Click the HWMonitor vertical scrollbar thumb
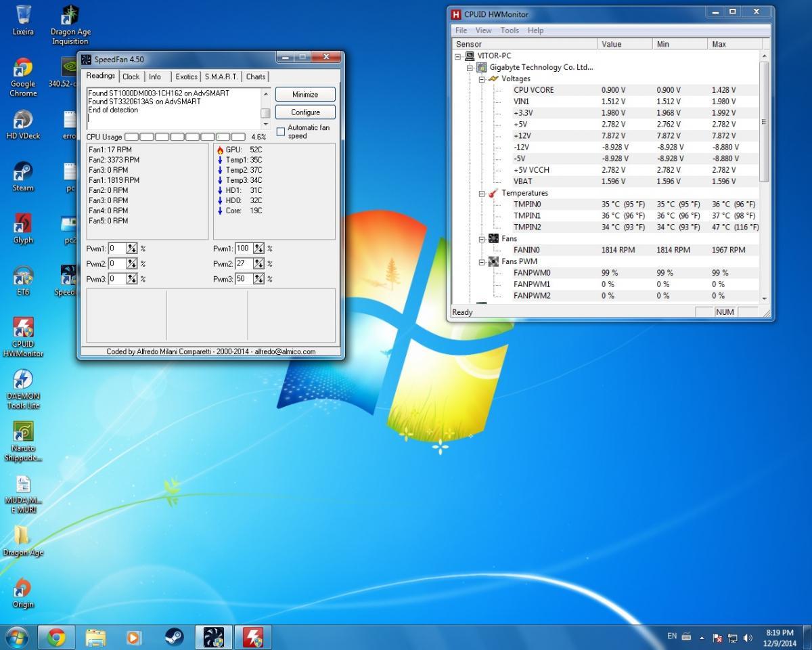Screen dimensions: 812x650 765,122
